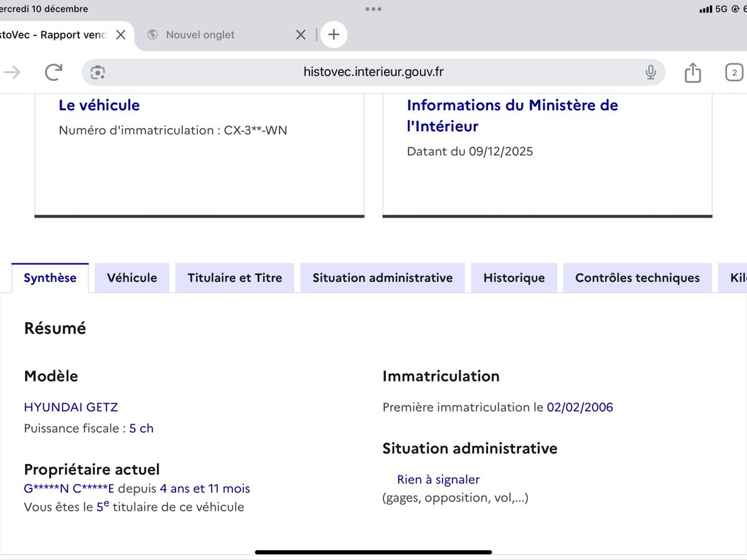Viewport: 747px width, 560px height.
Task: Open the Situation administrative tab
Action: click(382, 278)
